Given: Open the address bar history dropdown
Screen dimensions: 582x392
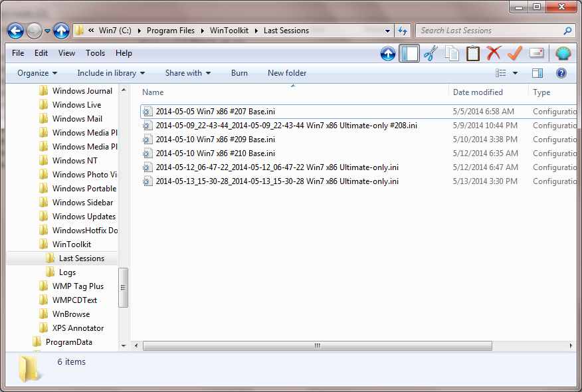Looking at the screenshot, I should [387, 31].
